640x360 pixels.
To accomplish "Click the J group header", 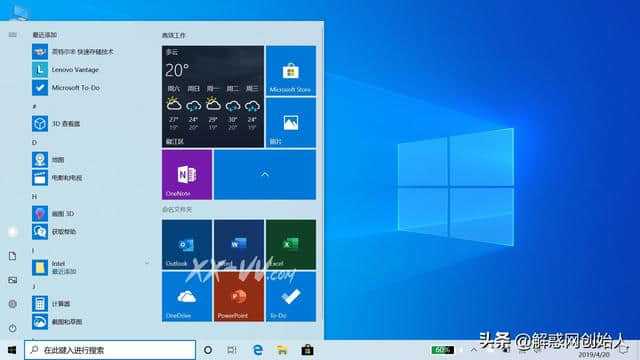I will click(x=34, y=287).
